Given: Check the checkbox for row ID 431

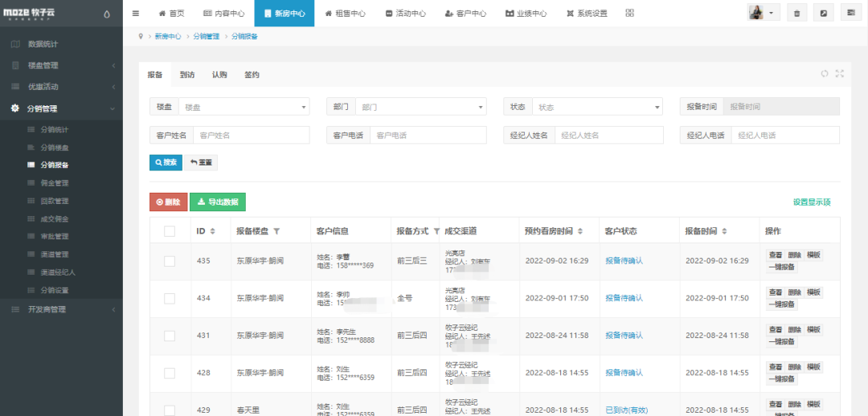Looking at the screenshot, I should tap(170, 336).
